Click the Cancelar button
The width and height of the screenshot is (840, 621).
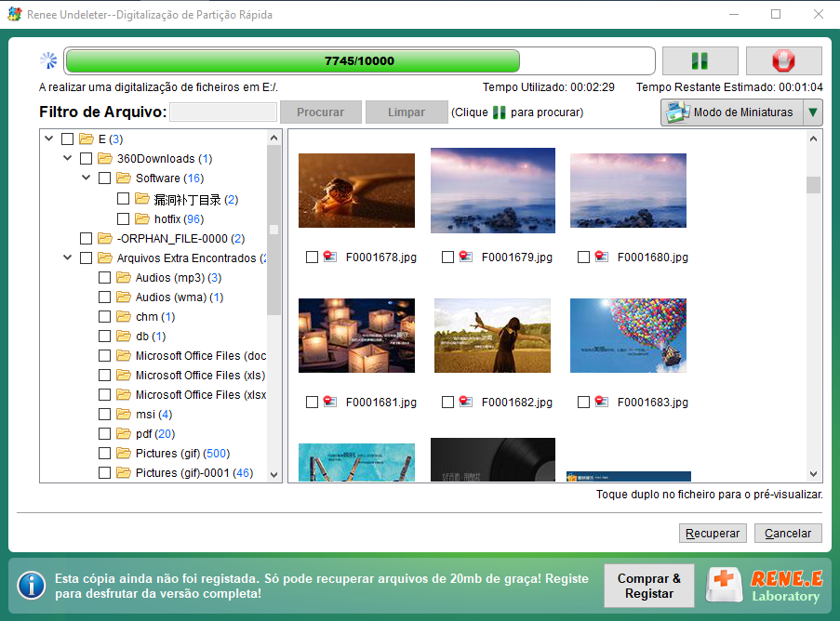[788, 534]
